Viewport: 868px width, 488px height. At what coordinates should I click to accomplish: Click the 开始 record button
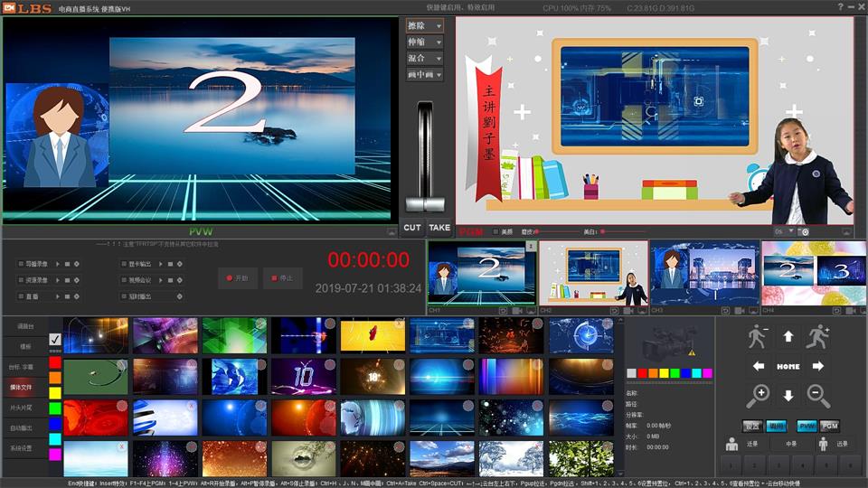click(238, 278)
